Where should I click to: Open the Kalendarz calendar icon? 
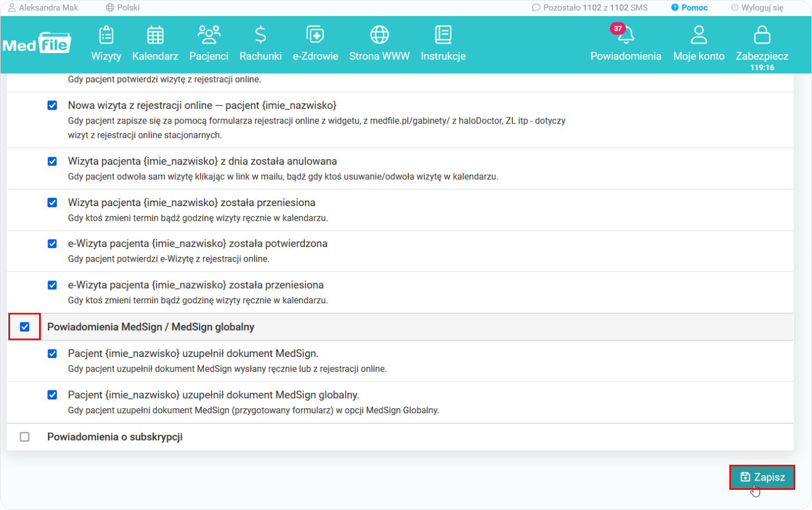pos(155,35)
